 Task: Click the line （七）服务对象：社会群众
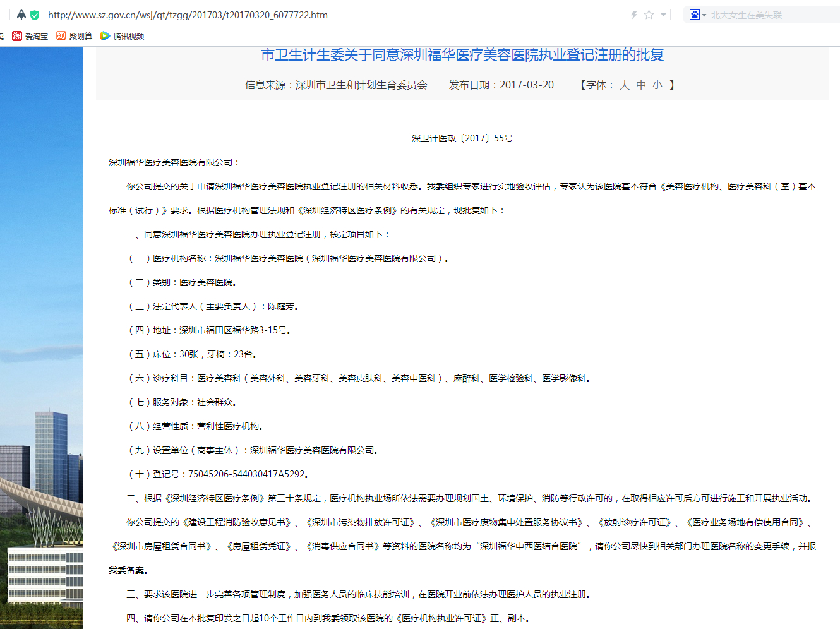point(183,402)
